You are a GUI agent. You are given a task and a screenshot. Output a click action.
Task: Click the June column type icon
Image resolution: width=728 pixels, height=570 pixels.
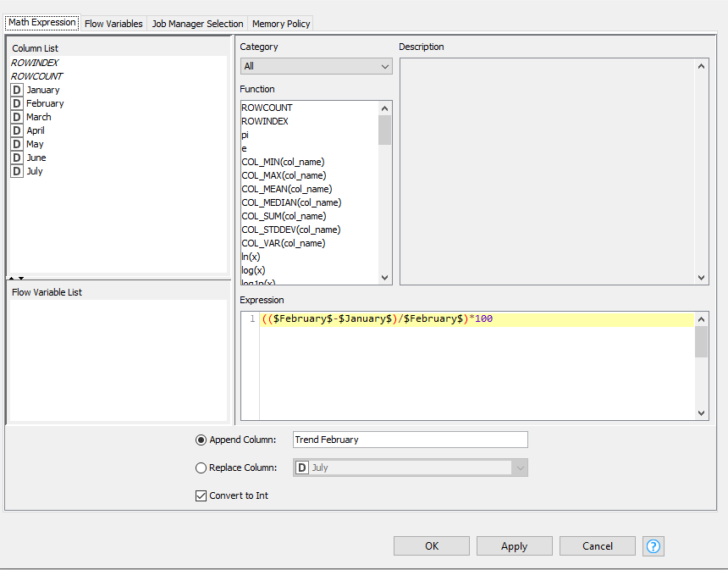(x=17, y=158)
